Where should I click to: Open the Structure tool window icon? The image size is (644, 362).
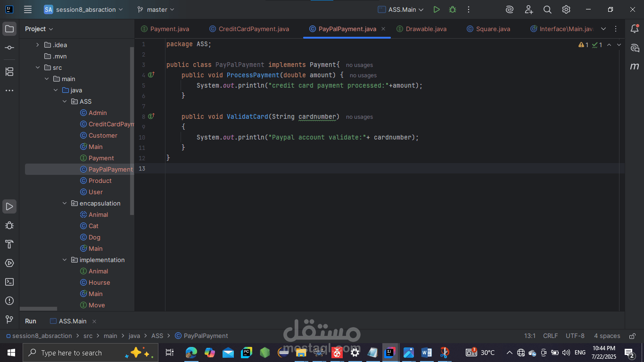9,72
